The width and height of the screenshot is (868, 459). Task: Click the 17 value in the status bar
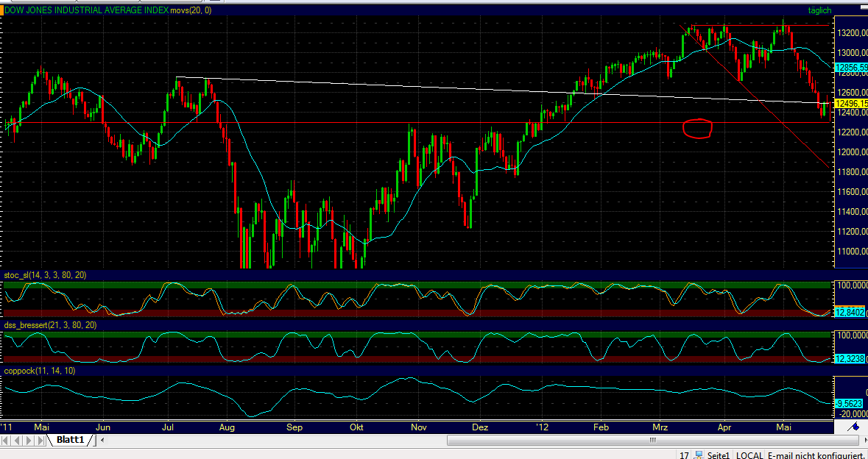coord(684,455)
